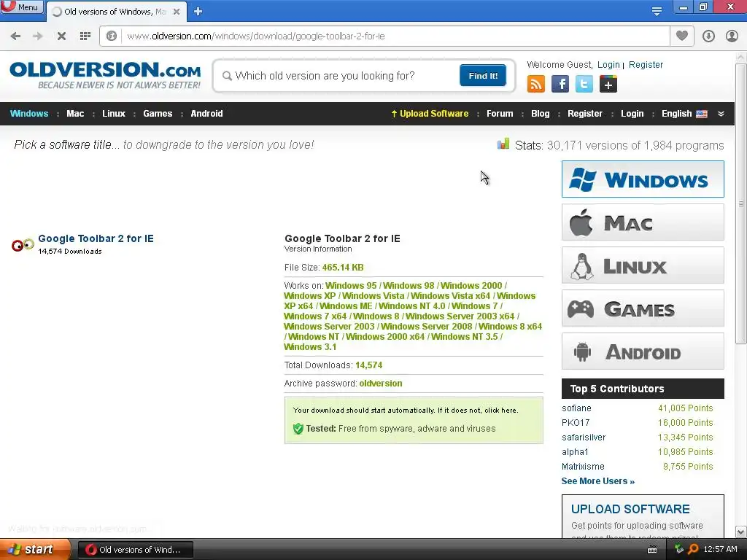Open the user profile icon

(x=732, y=36)
